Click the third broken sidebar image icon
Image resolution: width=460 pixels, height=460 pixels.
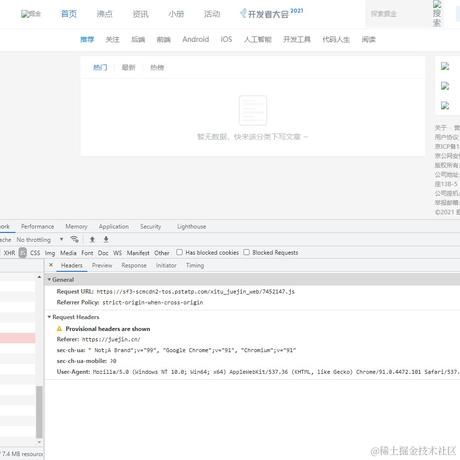pos(445,106)
